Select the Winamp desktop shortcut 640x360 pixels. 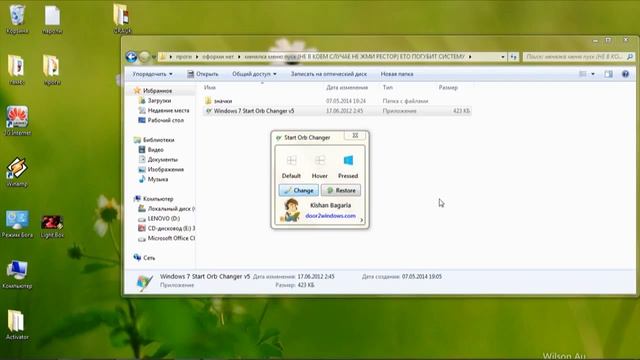click(17, 172)
